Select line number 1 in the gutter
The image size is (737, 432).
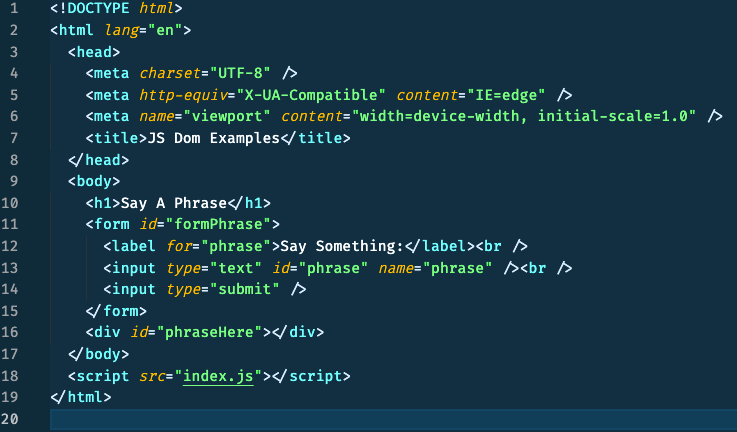[x=14, y=8]
